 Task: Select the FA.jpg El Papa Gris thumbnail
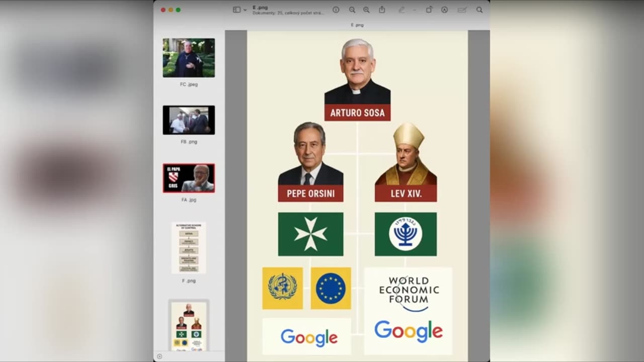coord(189,178)
